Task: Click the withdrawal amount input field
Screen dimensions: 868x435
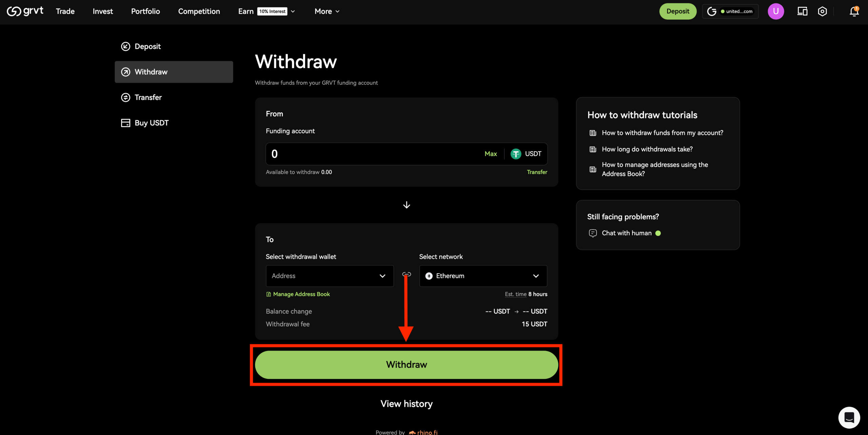Action: (x=373, y=154)
